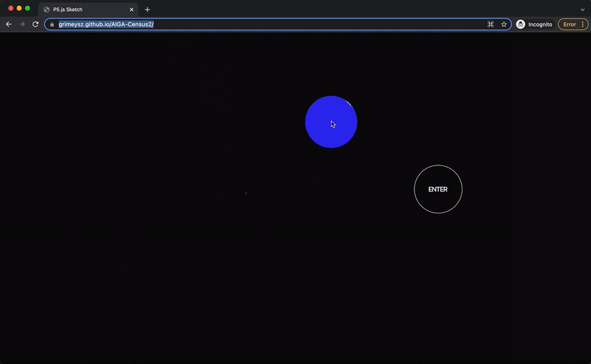This screenshot has height=364, width=591.
Task: Reload the current page
Action: coord(35,24)
